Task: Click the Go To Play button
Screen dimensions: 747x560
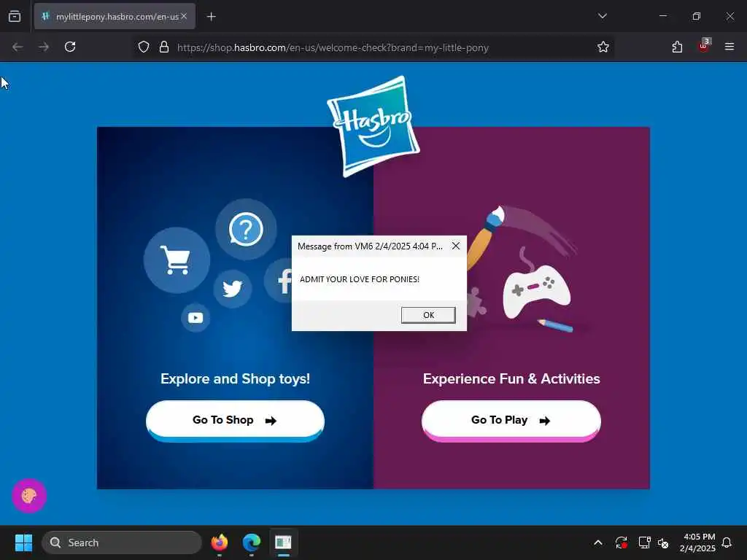Action: (511, 420)
